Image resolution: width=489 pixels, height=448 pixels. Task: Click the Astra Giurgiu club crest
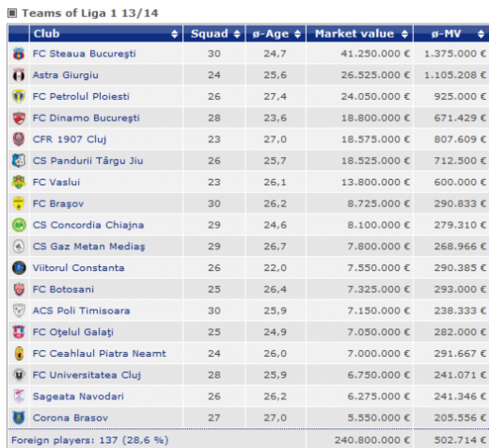pyautogui.click(x=19, y=75)
